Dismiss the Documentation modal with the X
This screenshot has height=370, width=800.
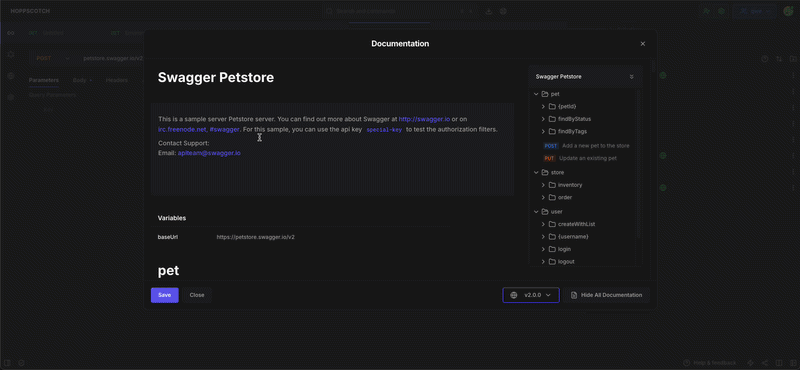[x=643, y=44]
